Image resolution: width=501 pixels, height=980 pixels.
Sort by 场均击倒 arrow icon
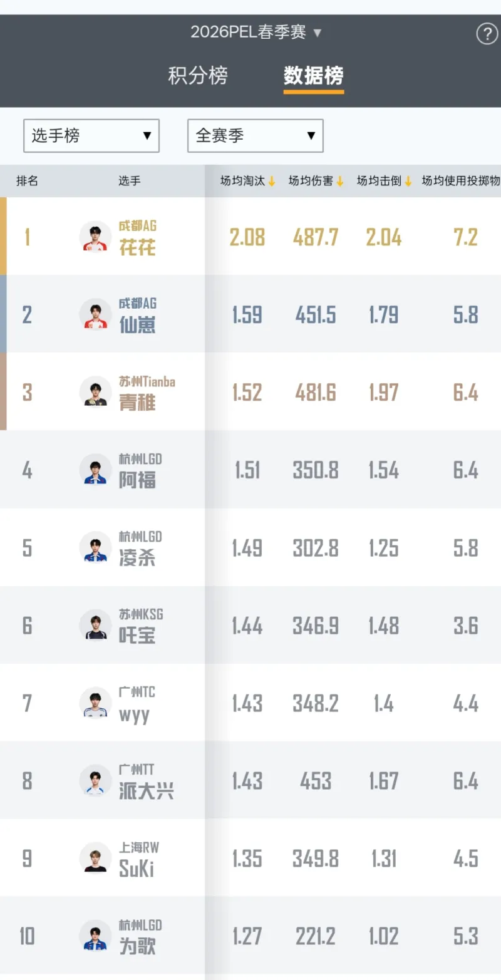pos(408,182)
